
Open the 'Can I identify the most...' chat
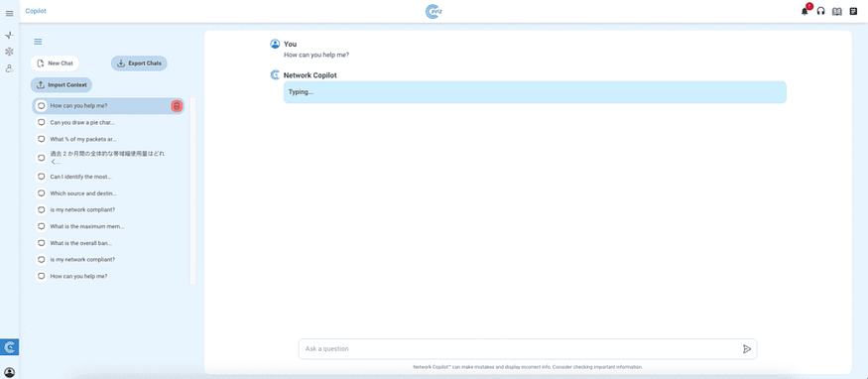108,177
